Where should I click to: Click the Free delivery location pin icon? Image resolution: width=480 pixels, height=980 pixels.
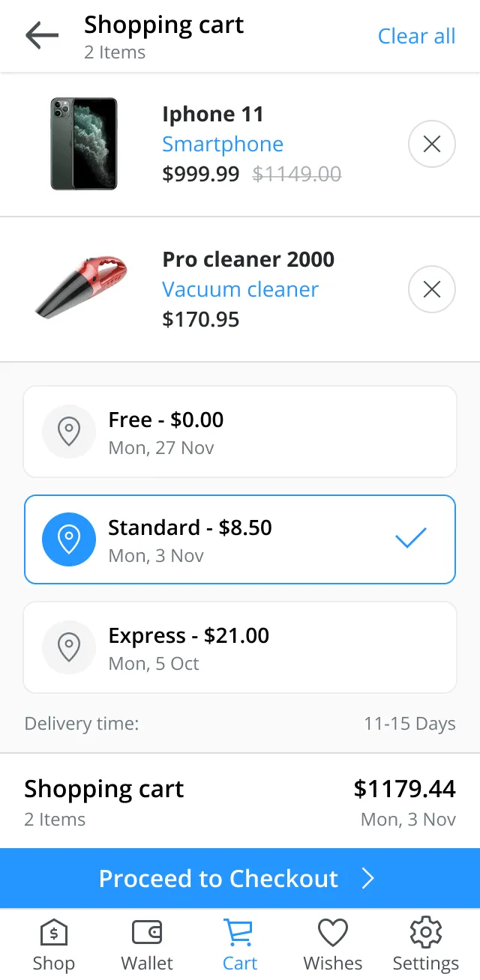pyautogui.click(x=69, y=432)
